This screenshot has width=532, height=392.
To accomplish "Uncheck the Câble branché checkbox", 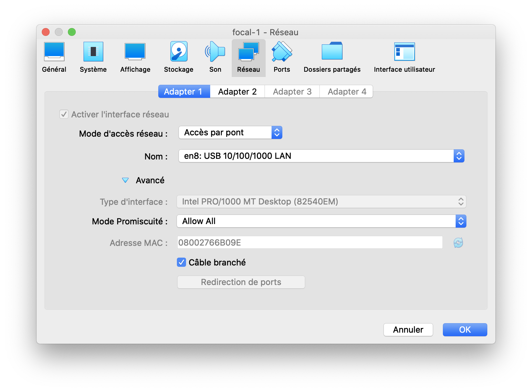I will [181, 262].
